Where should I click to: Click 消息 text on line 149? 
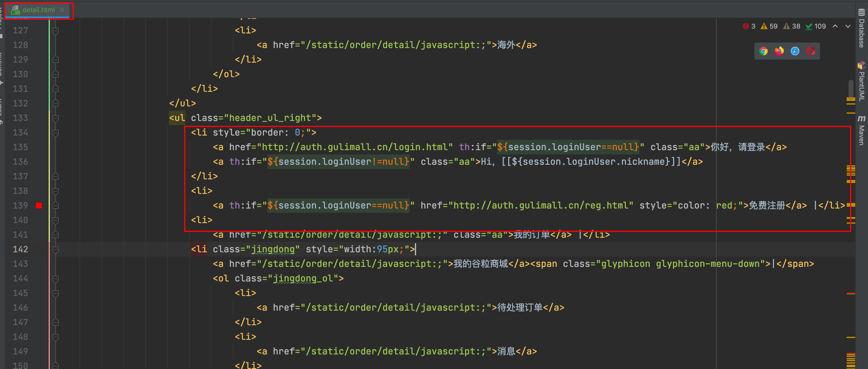coord(506,351)
